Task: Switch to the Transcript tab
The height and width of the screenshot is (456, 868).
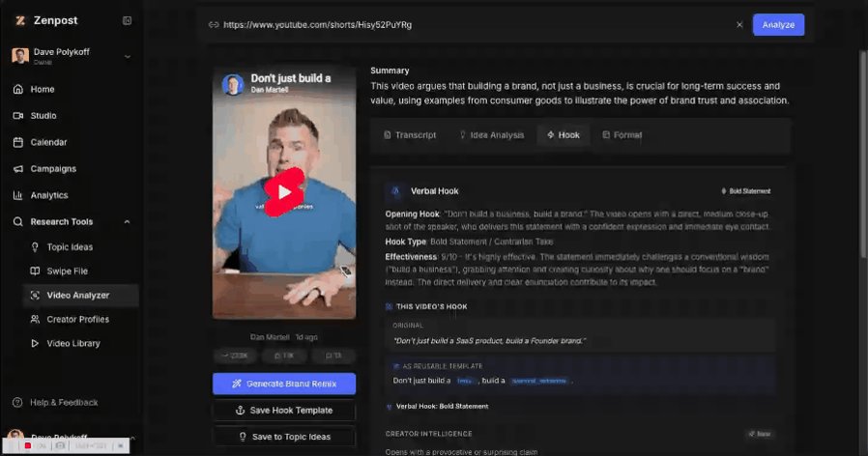Action: (410, 135)
